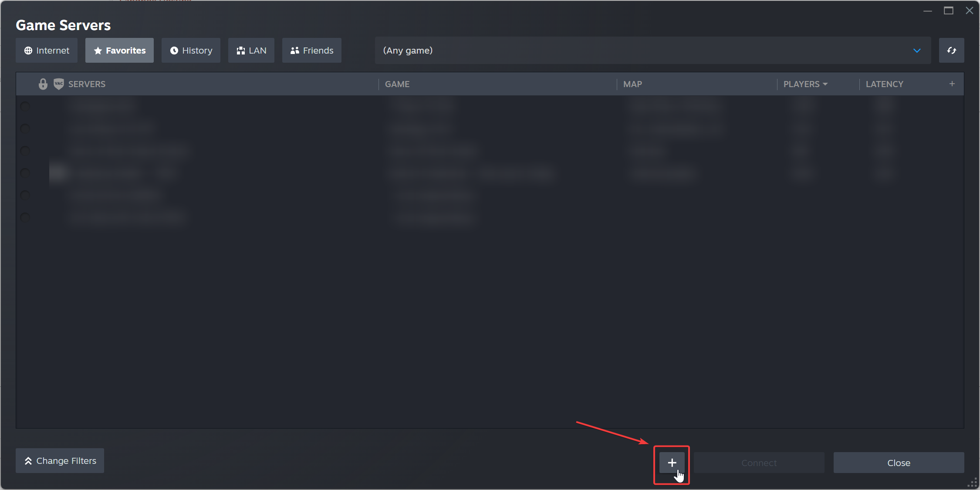This screenshot has width=980, height=490.
Task: Click the greyed-out Connect button
Action: point(759,463)
